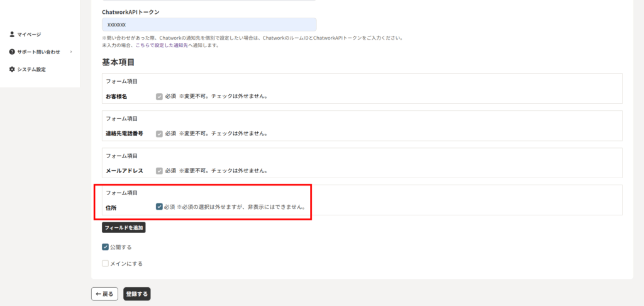Click the お客様名 field label
Image resolution: width=644 pixels, height=306 pixels.
click(117, 97)
